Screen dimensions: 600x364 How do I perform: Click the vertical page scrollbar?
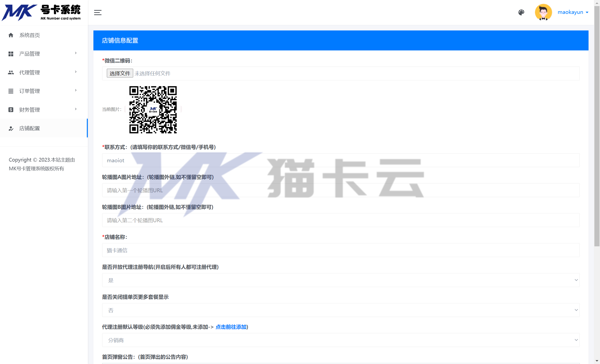597,127
